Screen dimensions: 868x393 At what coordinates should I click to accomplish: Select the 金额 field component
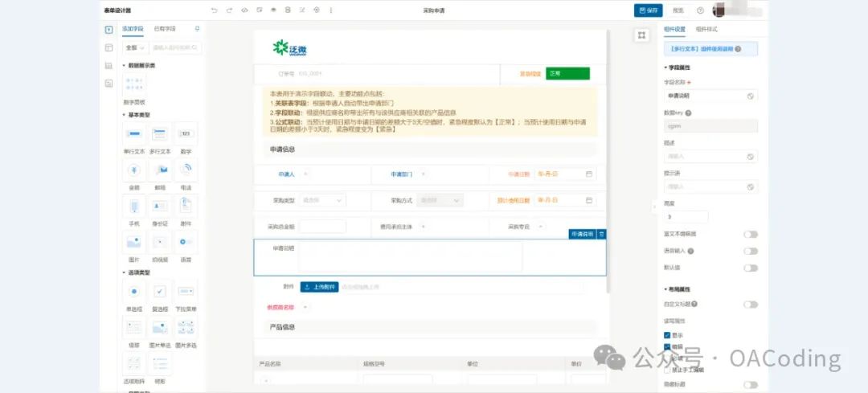(134, 172)
